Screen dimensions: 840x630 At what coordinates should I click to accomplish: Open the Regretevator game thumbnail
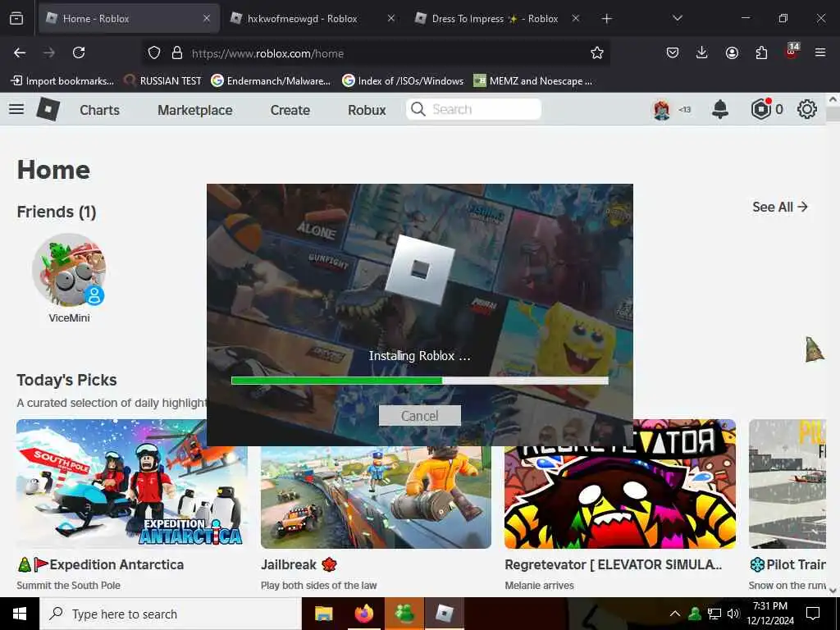tap(620, 484)
